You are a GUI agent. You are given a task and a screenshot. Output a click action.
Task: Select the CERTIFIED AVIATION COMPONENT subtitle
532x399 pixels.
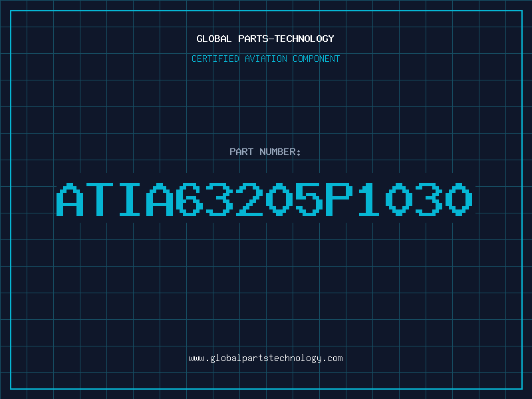[x=265, y=59]
